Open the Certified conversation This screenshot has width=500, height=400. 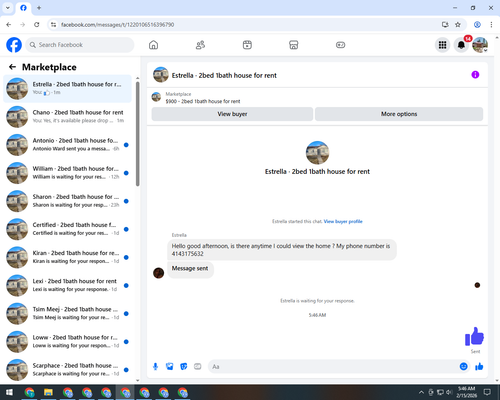[x=67, y=229]
